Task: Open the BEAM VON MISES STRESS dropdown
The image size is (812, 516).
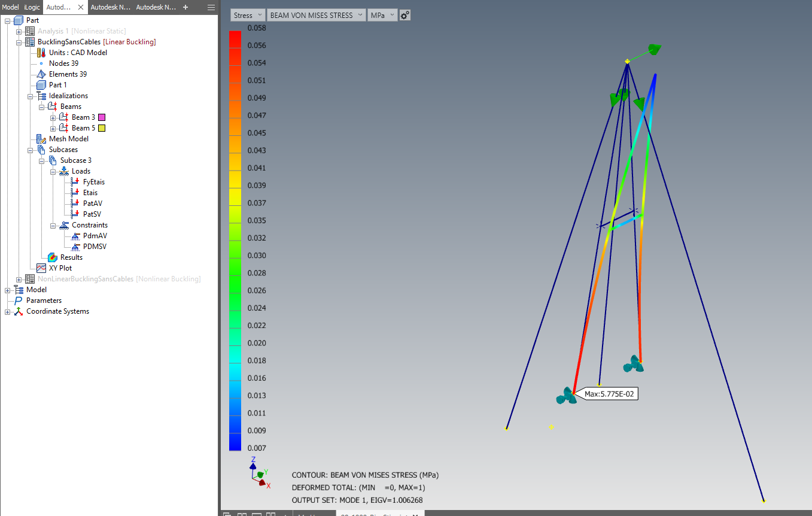Action: (316, 15)
